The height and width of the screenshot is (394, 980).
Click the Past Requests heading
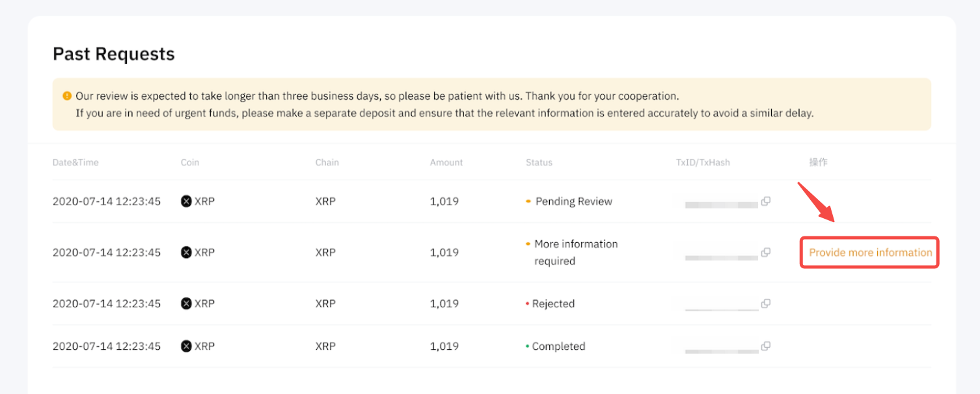114,53
